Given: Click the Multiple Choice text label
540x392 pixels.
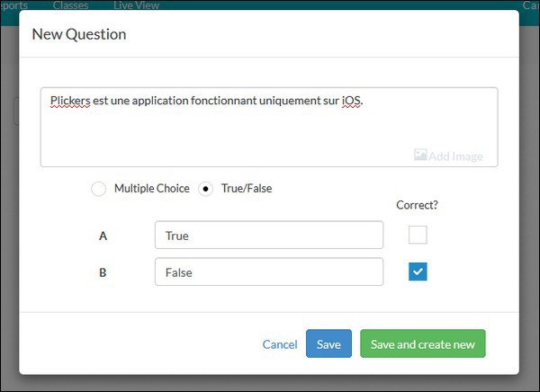Looking at the screenshot, I should [151, 189].
